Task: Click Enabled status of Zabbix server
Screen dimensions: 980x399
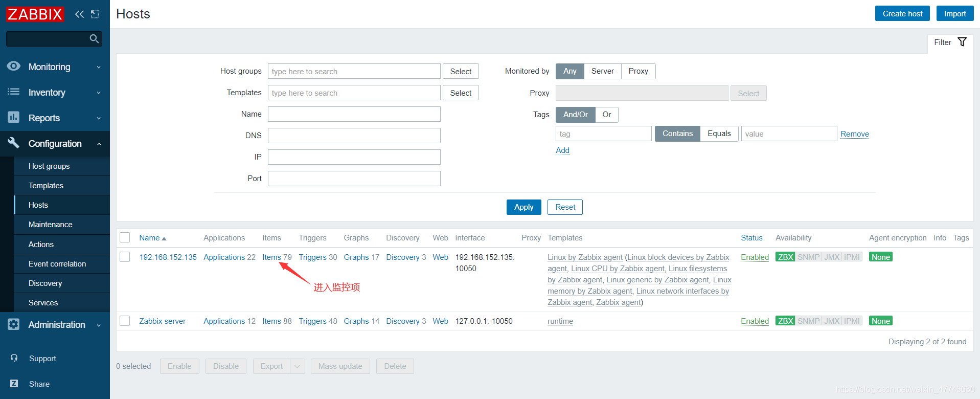Action: click(x=755, y=321)
